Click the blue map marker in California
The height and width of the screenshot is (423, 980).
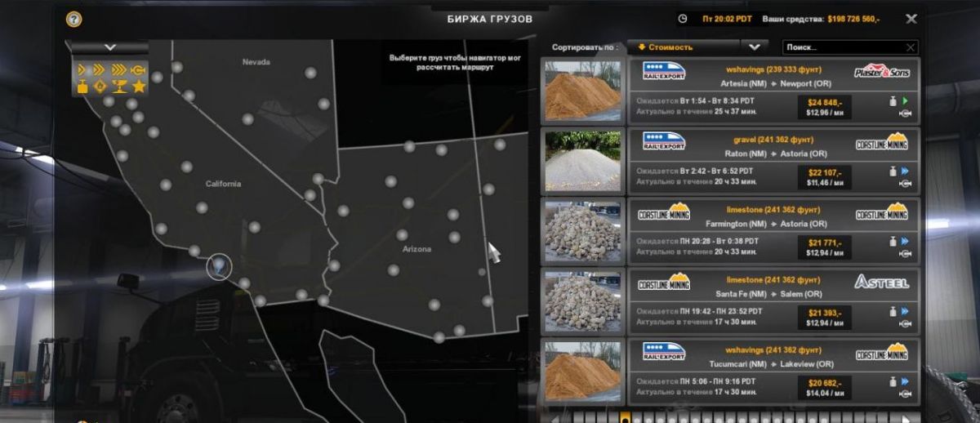coord(218,264)
